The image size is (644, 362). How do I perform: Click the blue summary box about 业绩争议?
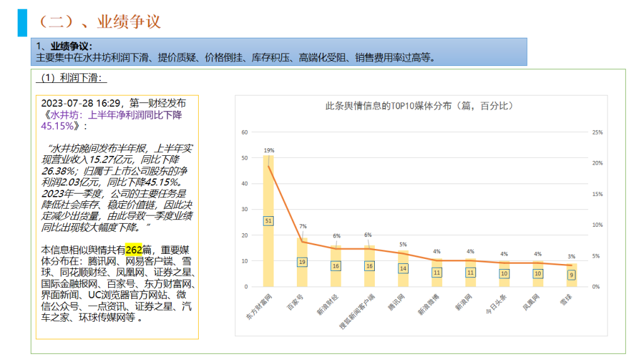click(x=279, y=52)
